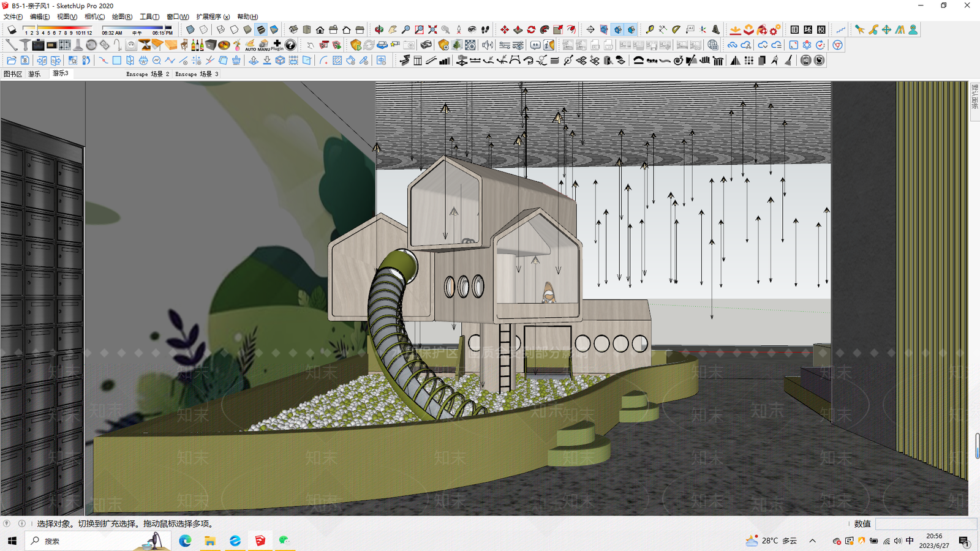980x551 pixels.
Task: Open WeChat from the taskbar
Action: coord(284,541)
